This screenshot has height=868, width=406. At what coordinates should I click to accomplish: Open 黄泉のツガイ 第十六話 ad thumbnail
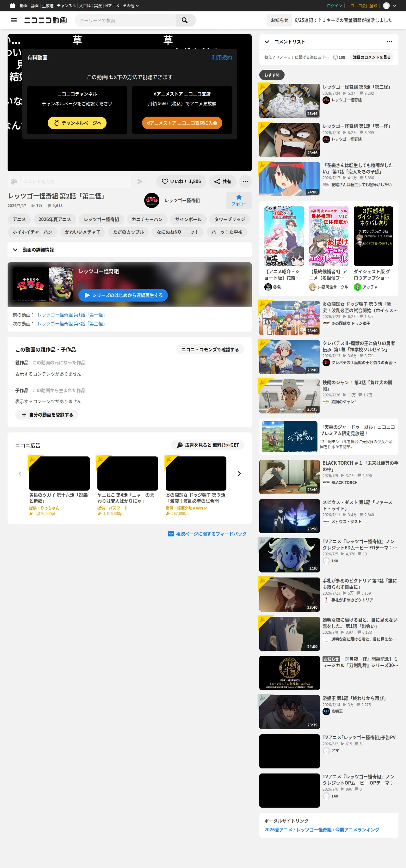pos(59,473)
